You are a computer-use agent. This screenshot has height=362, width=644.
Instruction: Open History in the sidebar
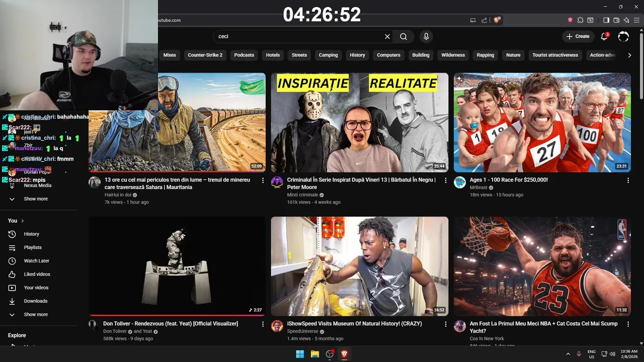tap(31, 234)
